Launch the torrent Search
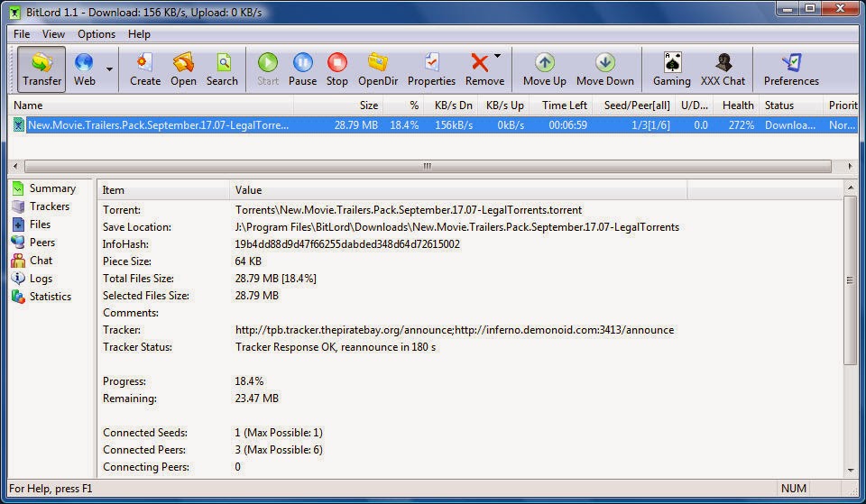 click(222, 69)
